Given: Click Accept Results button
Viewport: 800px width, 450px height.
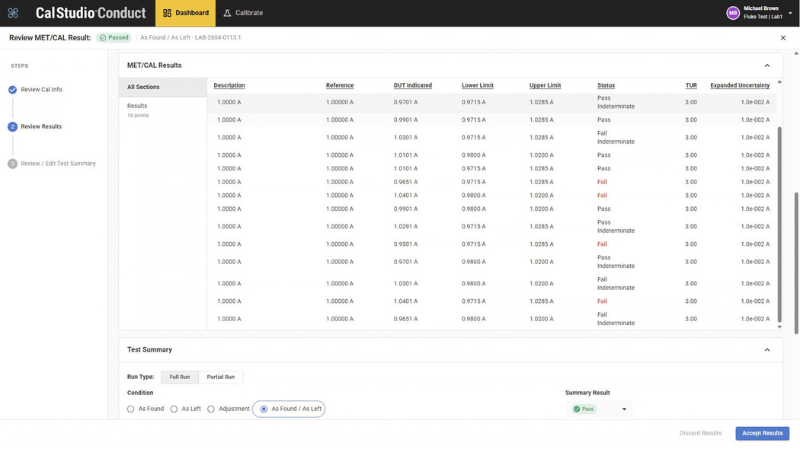Looking at the screenshot, I should point(762,433).
